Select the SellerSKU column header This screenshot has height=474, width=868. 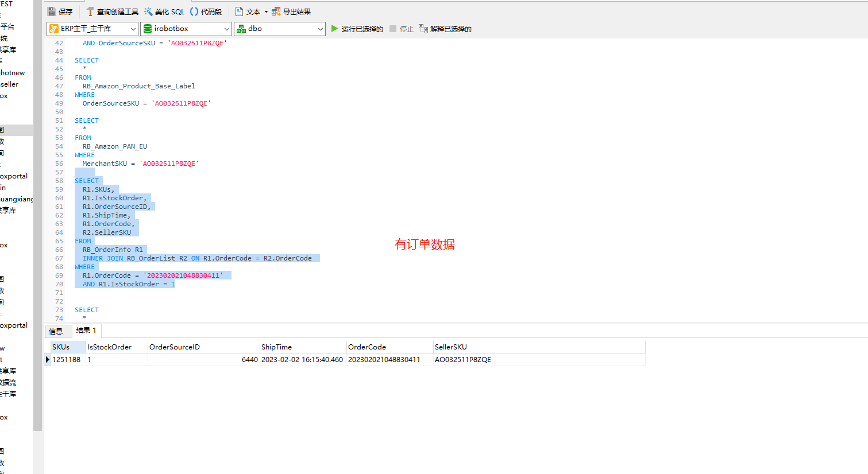pyautogui.click(x=539, y=347)
